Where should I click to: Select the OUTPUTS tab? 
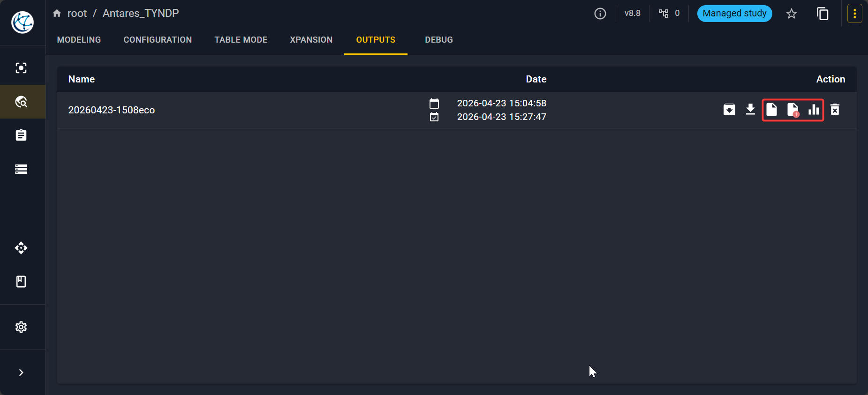[376, 40]
